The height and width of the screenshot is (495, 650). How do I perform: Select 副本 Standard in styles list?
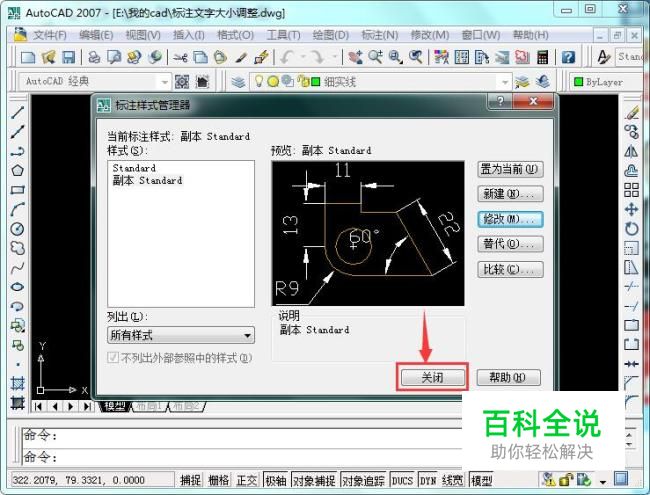pyautogui.click(x=147, y=181)
